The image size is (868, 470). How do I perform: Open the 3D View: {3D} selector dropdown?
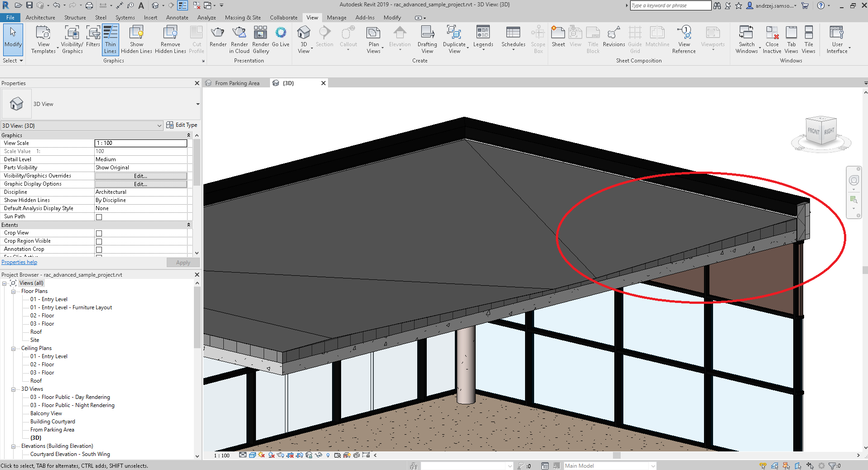pos(159,125)
